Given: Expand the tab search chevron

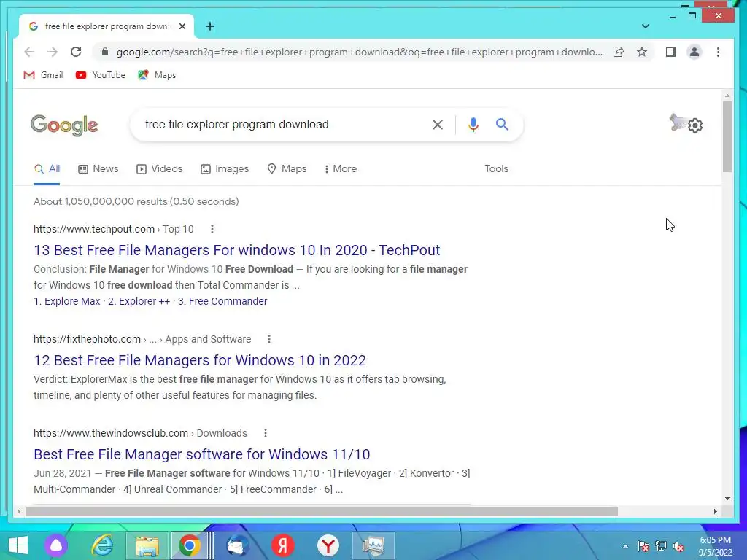Looking at the screenshot, I should 645,26.
